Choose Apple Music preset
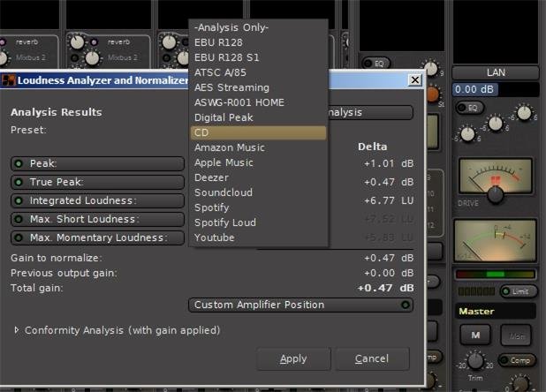The height and width of the screenshot is (392, 546). (x=258, y=162)
